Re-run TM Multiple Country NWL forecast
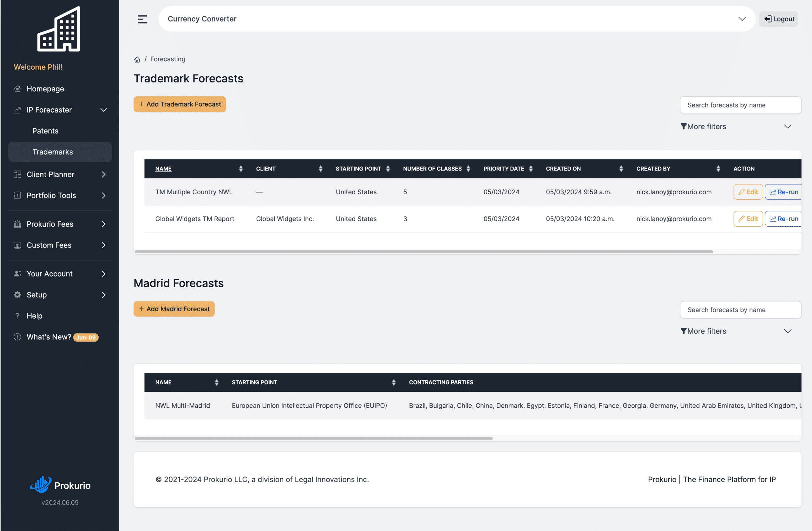The width and height of the screenshot is (812, 531). 783,192
